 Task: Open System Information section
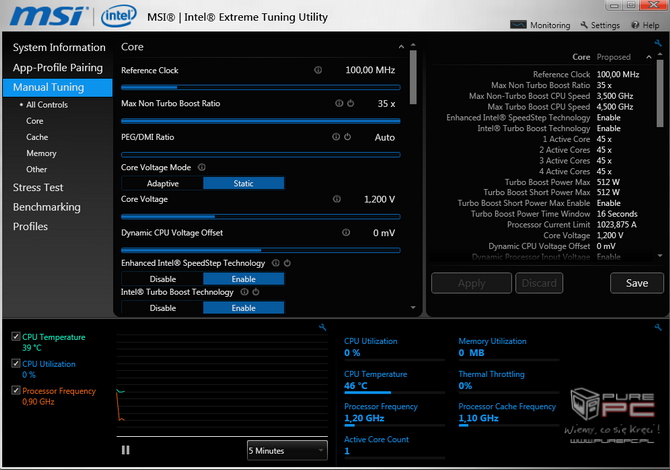point(59,47)
